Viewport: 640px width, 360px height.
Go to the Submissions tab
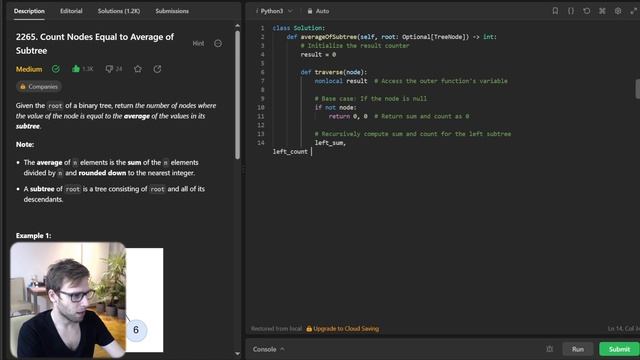click(172, 11)
